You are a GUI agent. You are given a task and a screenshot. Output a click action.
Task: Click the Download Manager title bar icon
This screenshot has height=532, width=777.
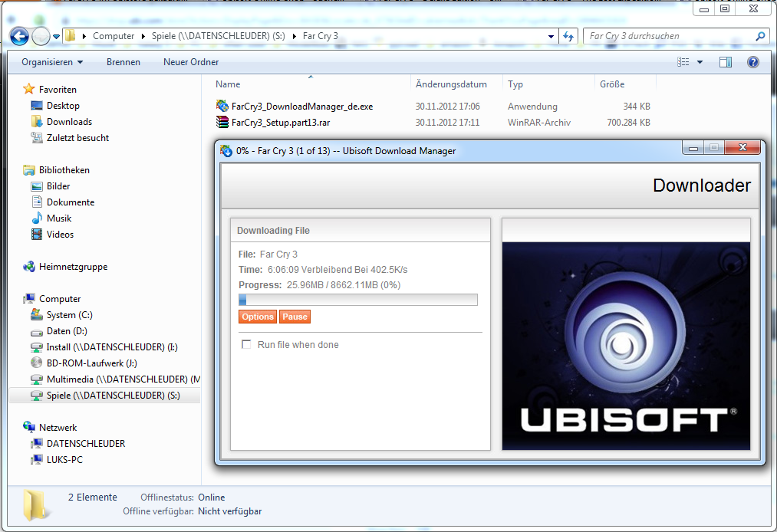226,150
